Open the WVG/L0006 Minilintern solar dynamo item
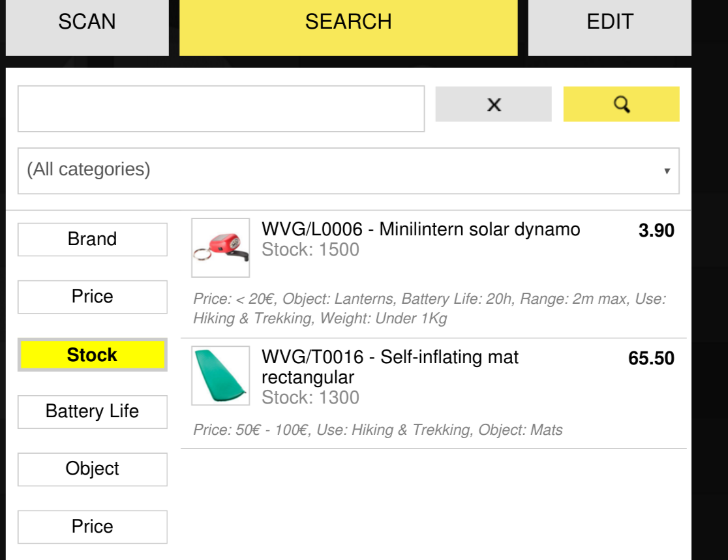The height and width of the screenshot is (560, 728). coord(420,229)
